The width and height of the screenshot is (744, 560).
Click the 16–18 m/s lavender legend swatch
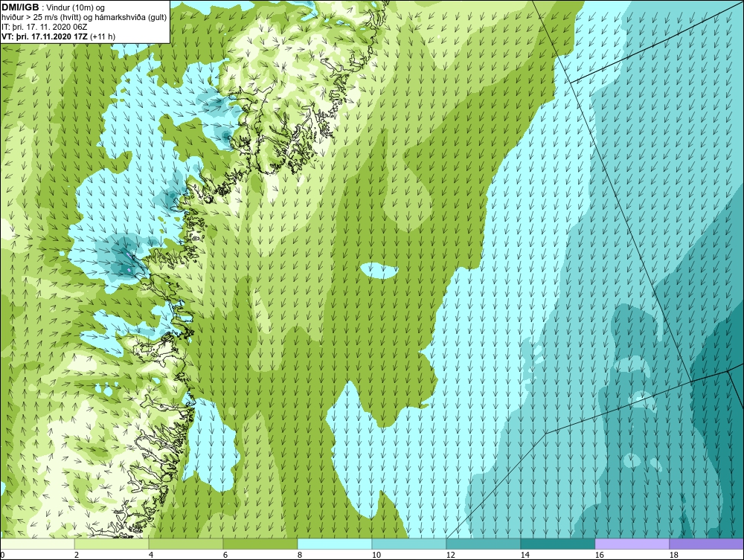[632, 544]
